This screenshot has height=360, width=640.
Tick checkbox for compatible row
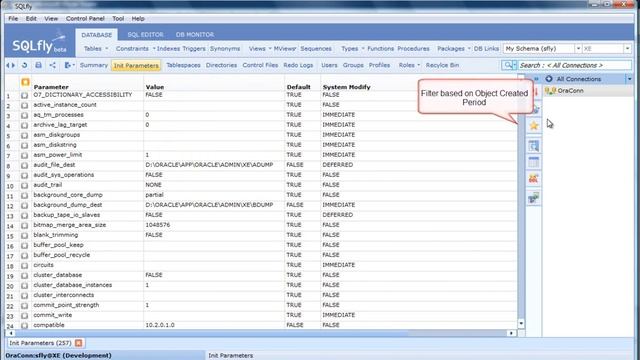(24, 325)
